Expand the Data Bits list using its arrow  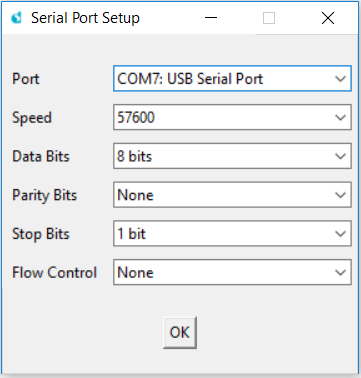tap(340, 156)
